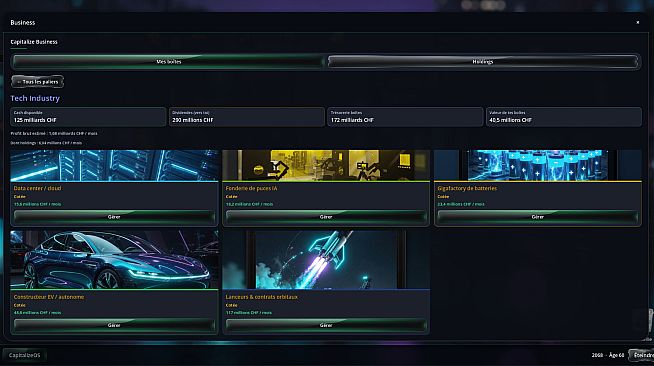Click the Fonderie de puces IA title
The height and width of the screenshot is (366, 654).
click(251, 188)
